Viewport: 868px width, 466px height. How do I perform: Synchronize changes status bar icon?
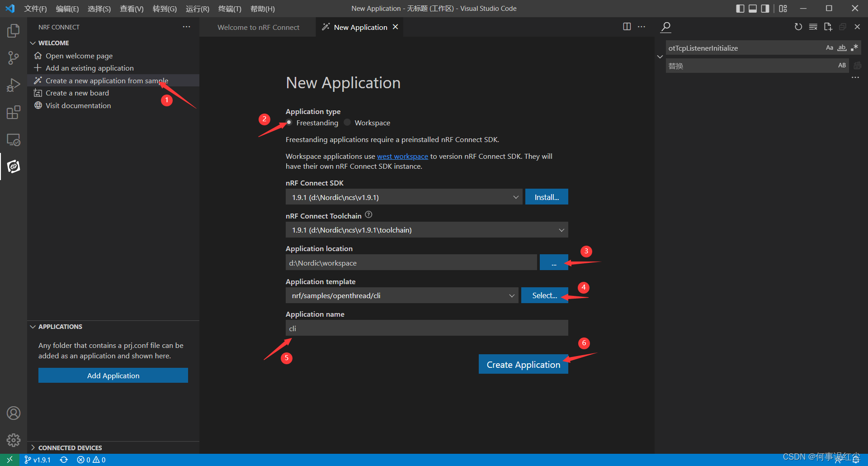pyautogui.click(x=64, y=460)
